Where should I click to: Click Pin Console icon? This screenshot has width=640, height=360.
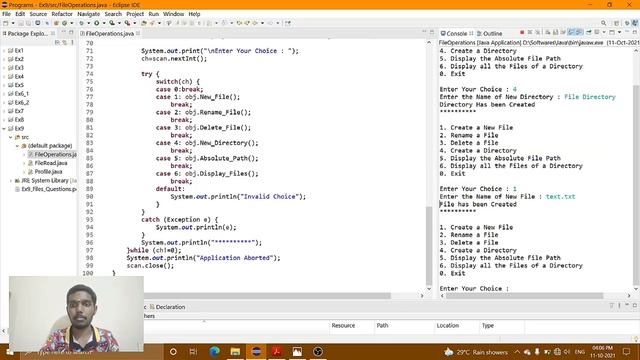[588, 33]
